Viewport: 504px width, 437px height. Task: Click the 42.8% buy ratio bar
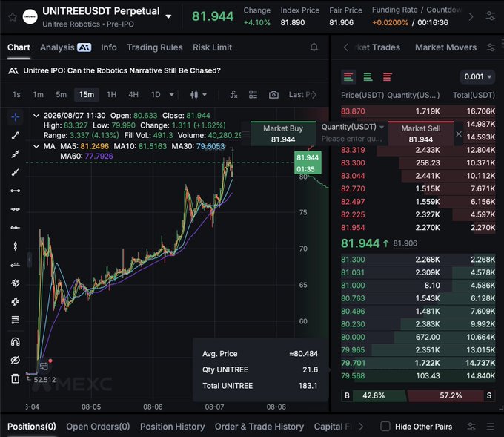click(x=374, y=395)
